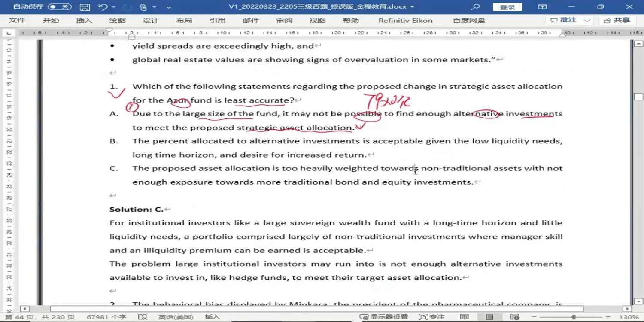Click the Save icon in title bar
The image size is (644, 322).
click(x=85, y=7)
